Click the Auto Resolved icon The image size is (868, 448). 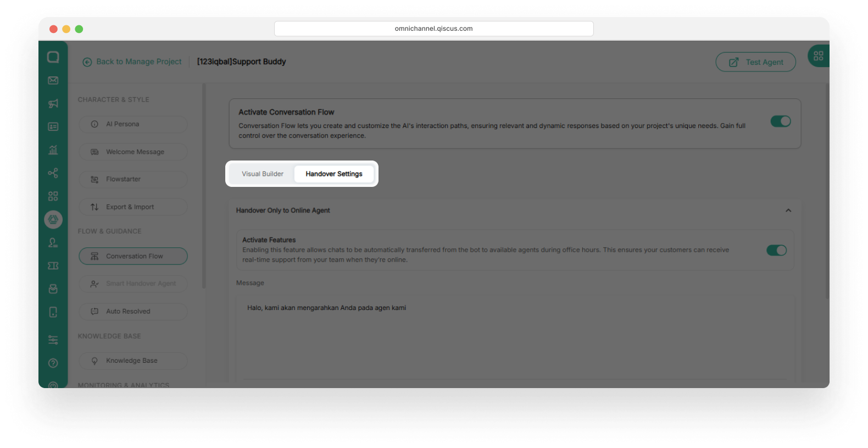click(94, 311)
